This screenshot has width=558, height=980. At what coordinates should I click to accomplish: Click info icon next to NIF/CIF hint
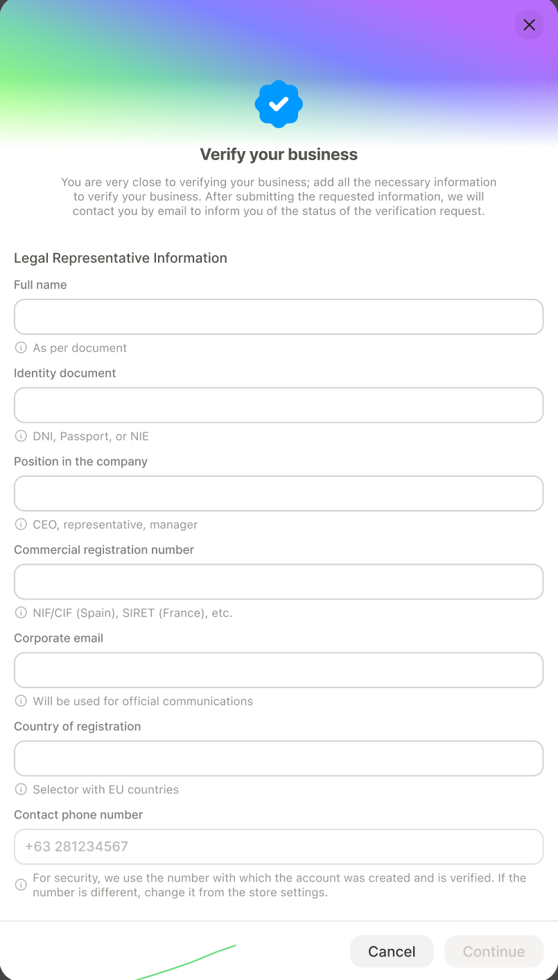21,613
